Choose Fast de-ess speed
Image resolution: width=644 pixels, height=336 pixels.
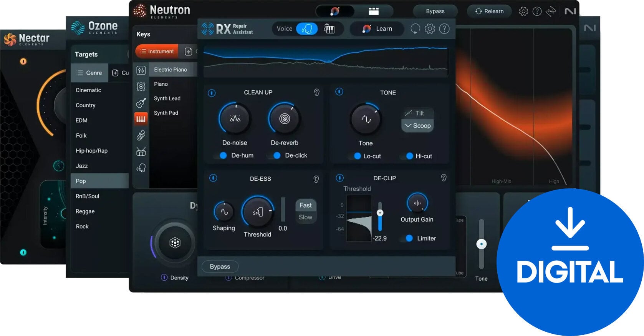(x=306, y=205)
